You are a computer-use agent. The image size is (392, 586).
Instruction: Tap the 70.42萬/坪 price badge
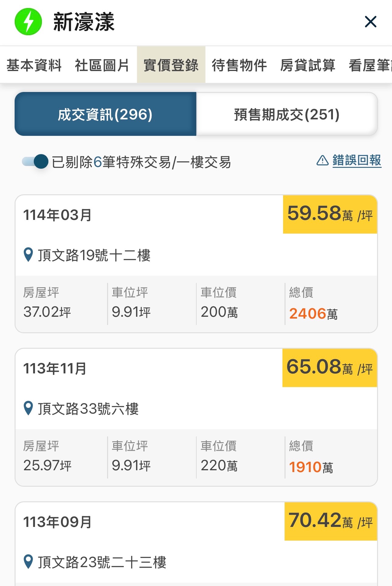[331, 521]
